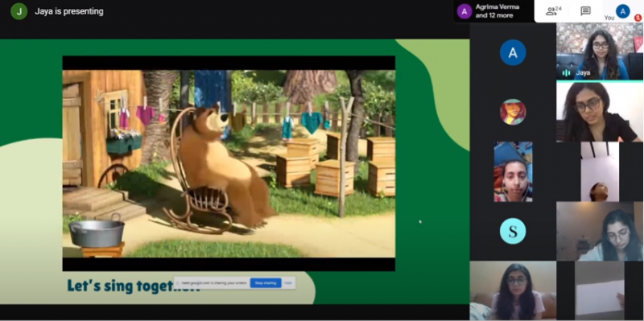Click the round photo participant avatar

pos(513,112)
